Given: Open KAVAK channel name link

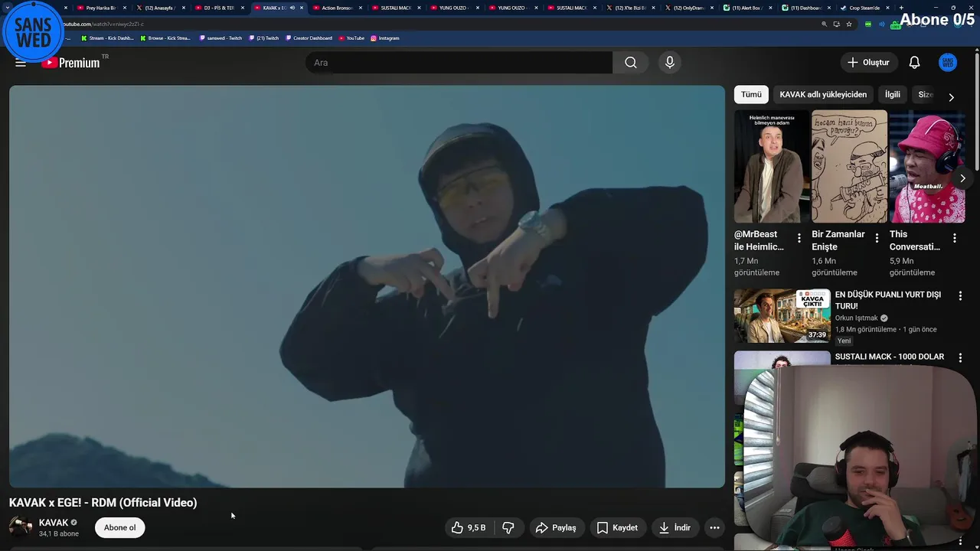Looking at the screenshot, I should (x=54, y=523).
